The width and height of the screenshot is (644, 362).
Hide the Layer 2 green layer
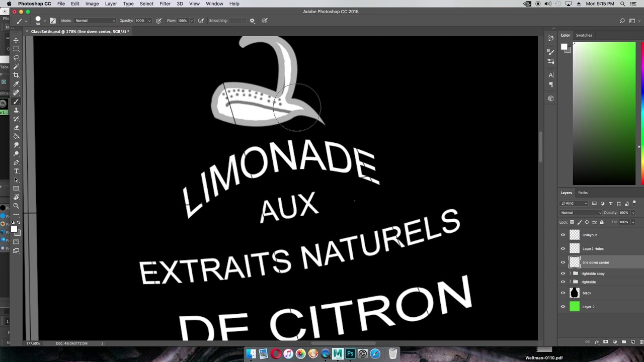[563, 307]
